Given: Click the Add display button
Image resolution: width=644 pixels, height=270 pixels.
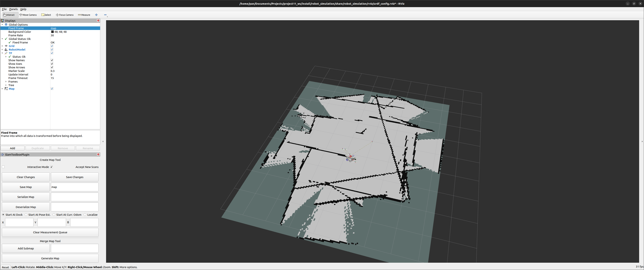Looking at the screenshot, I should click(x=13, y=148).
